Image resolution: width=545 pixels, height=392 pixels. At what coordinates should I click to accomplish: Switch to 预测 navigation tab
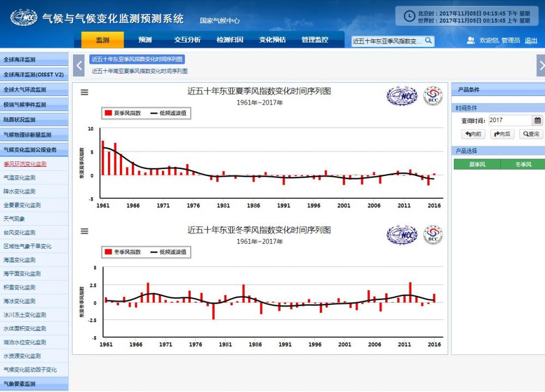click(x=145, y=40)
